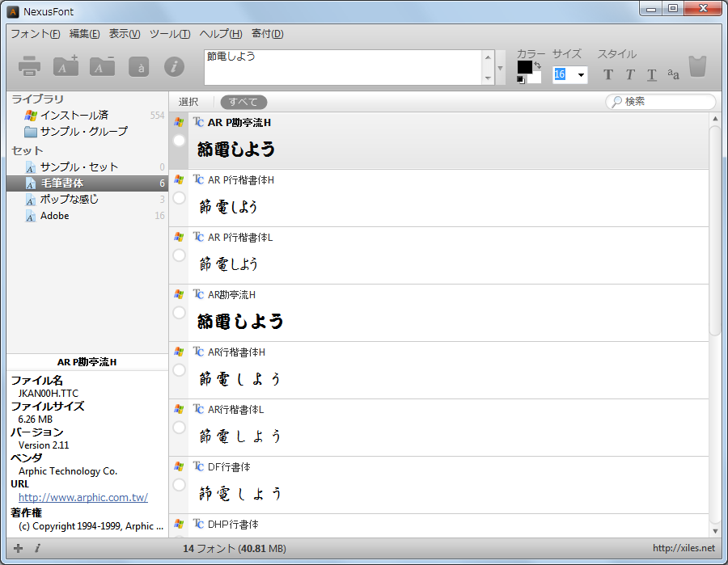Image resolution: width=728 pixels, height=565 pixels.
Task: Select the radio circle for AR行楷書体H
Action: click(x=180, y=370)
